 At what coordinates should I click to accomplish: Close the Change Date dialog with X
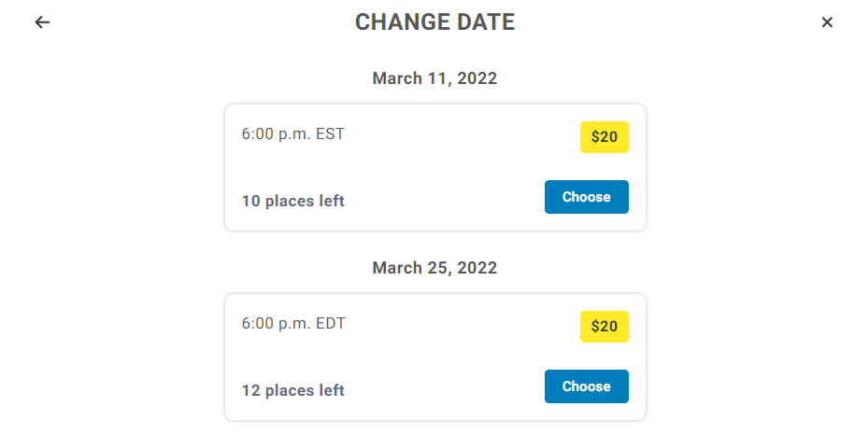point(827,22)
